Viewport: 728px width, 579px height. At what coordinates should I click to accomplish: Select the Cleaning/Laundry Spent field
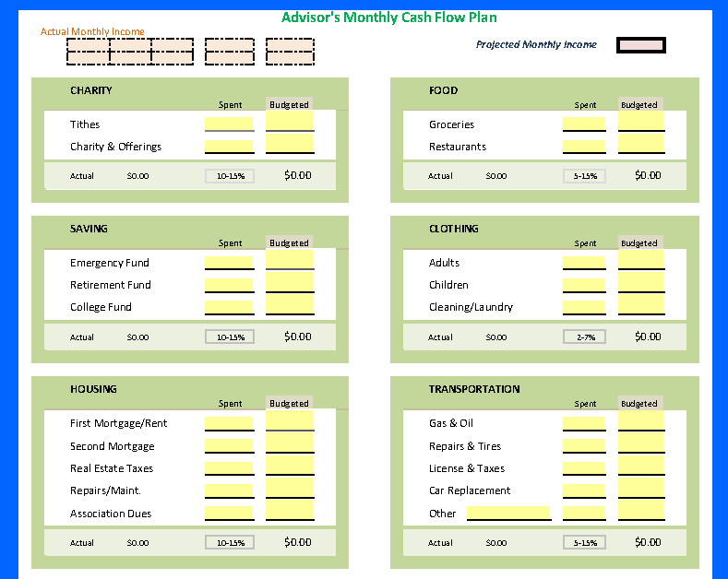(x=584, y=307)
